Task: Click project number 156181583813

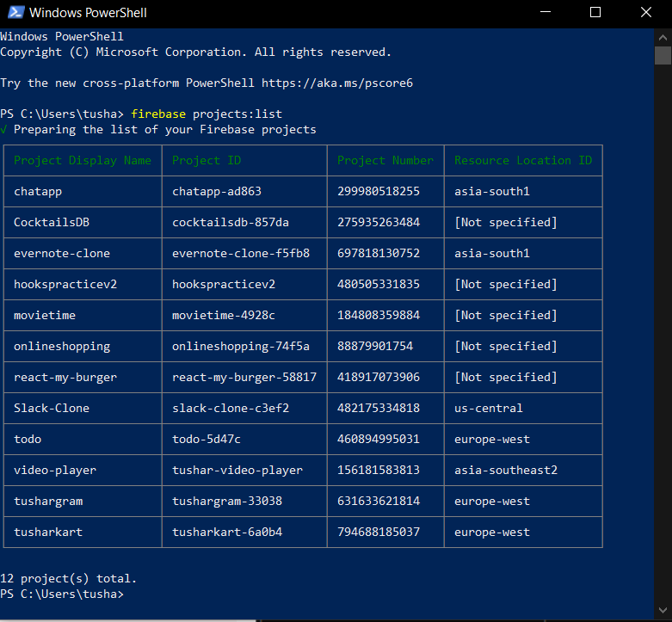Action: [379, 470]
